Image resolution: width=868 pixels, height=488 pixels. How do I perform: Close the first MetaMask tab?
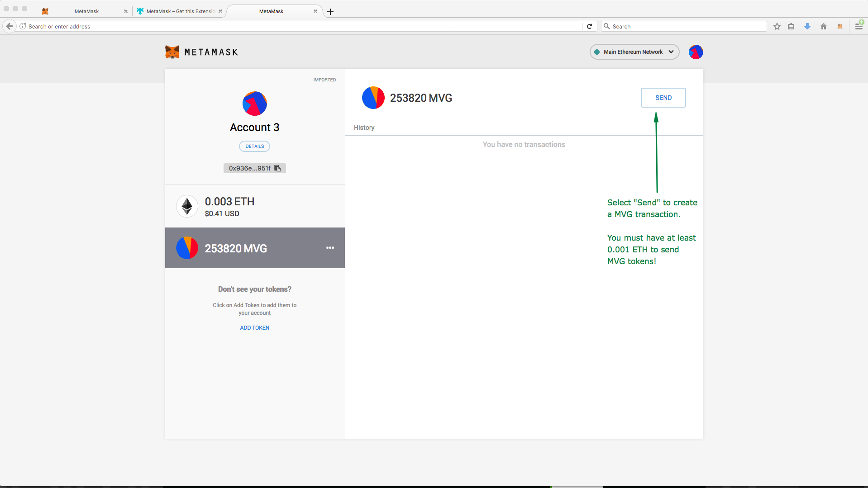[x=126, y=11]
